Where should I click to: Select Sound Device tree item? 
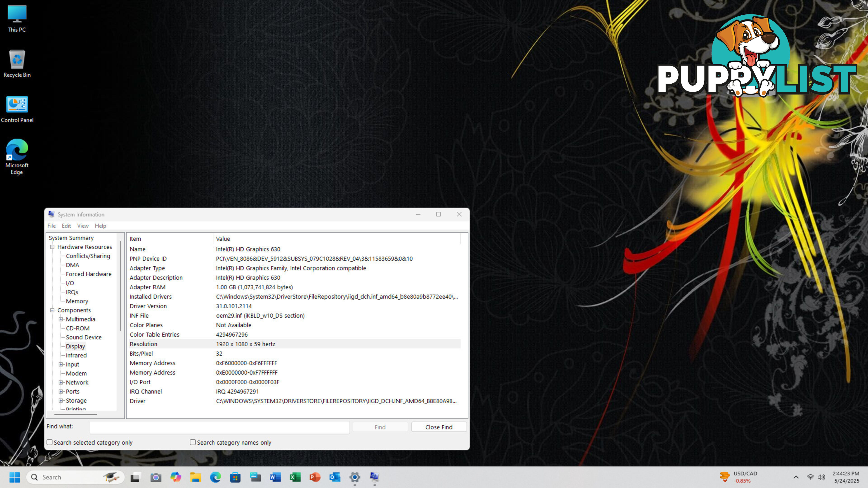(84, 338)
